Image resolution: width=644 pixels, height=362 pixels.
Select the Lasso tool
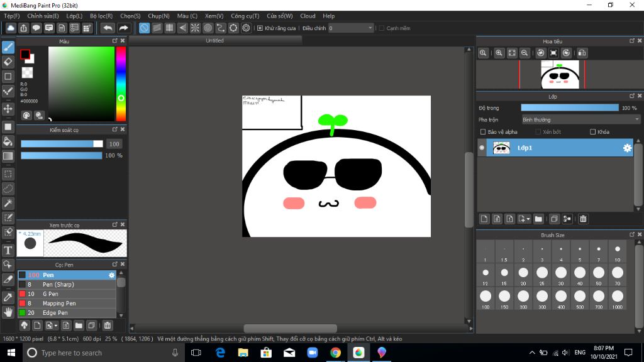pyautogui.click(x=8, y=189)
